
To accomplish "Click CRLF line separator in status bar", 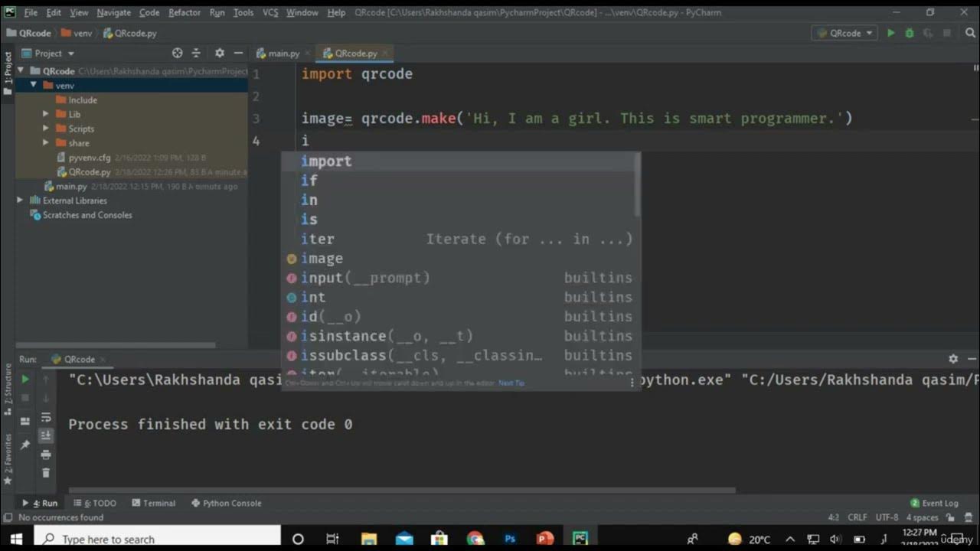I will point(857,518).
